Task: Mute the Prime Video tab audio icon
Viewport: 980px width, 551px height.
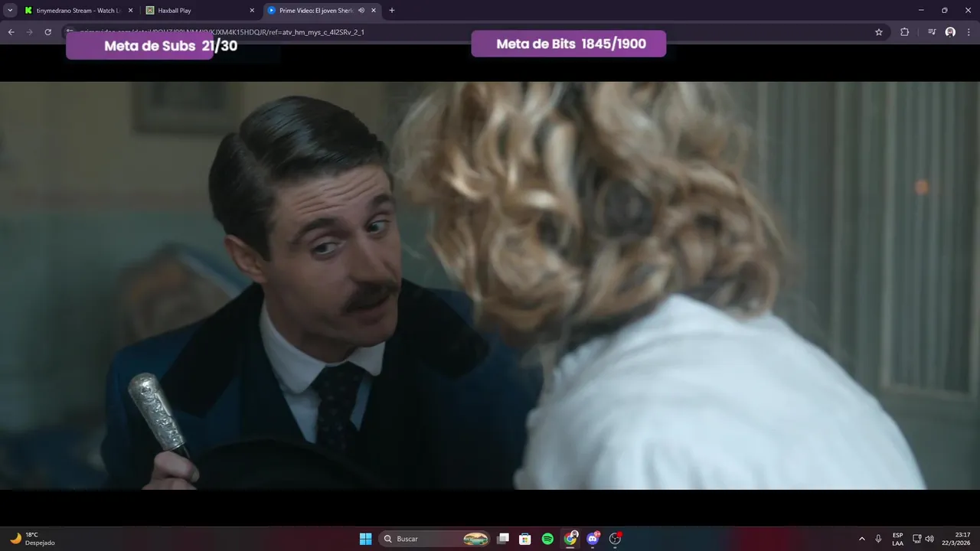Action: tap(361, 11)
